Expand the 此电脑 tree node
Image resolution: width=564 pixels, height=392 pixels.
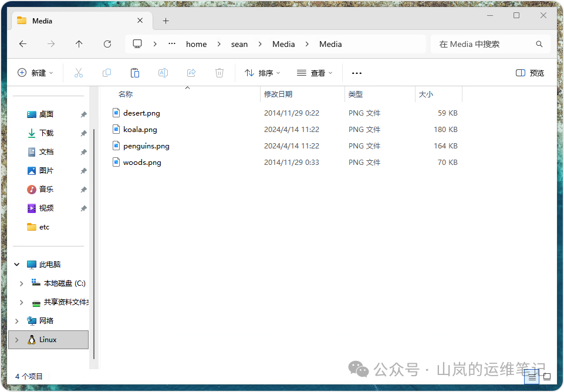click(17, 264)
